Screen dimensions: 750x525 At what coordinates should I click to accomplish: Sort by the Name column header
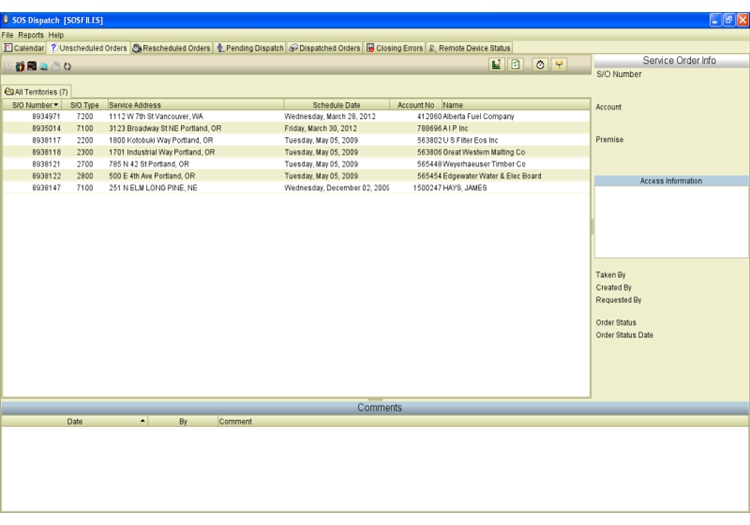(x=515, y=105)
